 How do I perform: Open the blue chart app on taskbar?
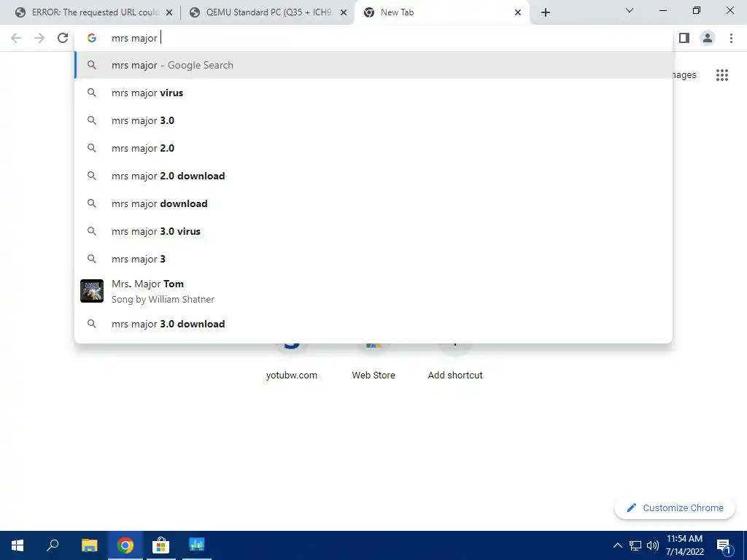point(196,545)
